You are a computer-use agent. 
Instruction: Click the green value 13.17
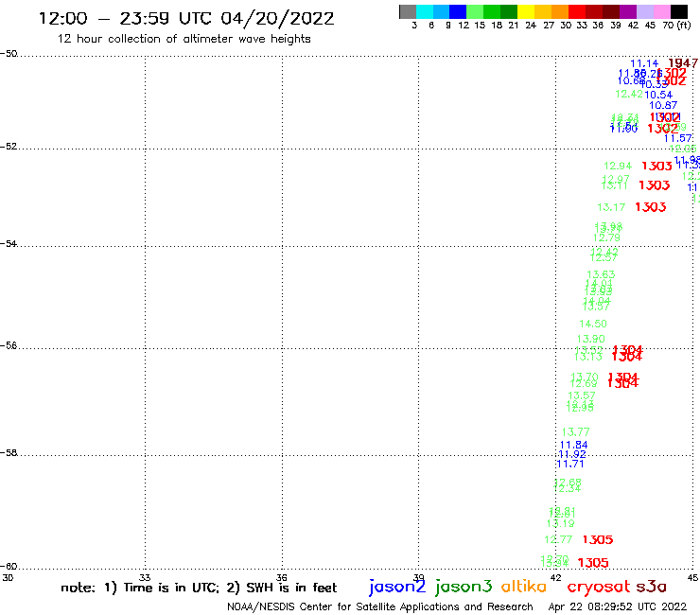coord(612,207)
